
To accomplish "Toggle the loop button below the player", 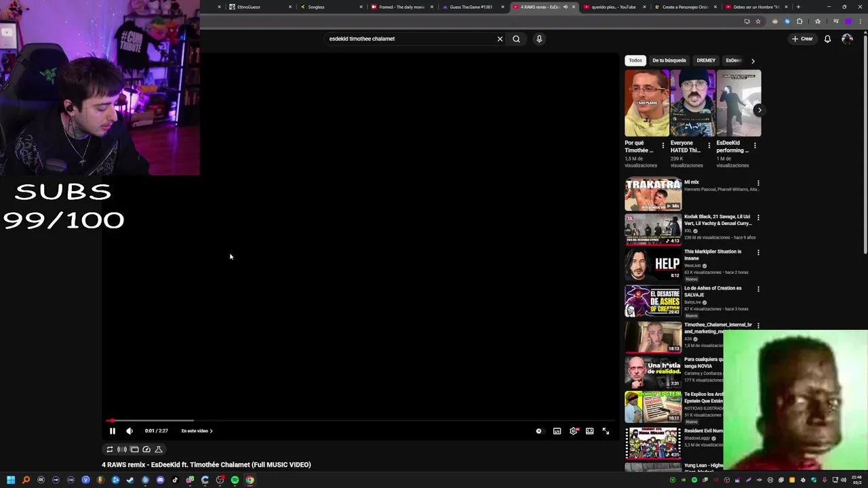I will pyautogui.click(x=109, y=449).
